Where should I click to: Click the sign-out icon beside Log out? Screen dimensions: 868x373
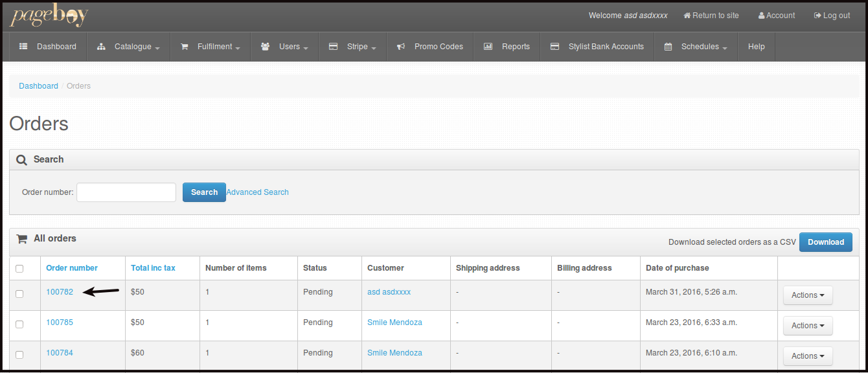pos(817,16)
